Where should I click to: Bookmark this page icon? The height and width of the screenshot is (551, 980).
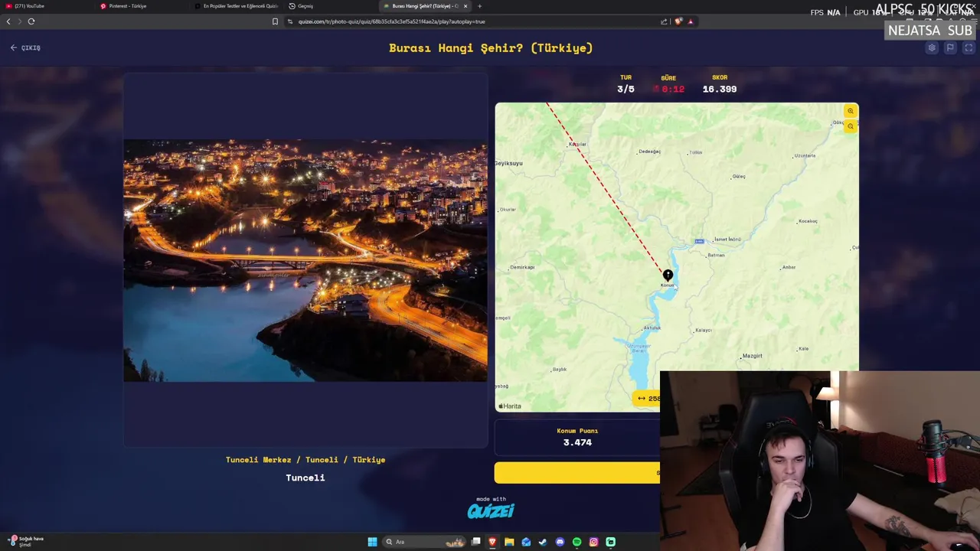point(275,21)
